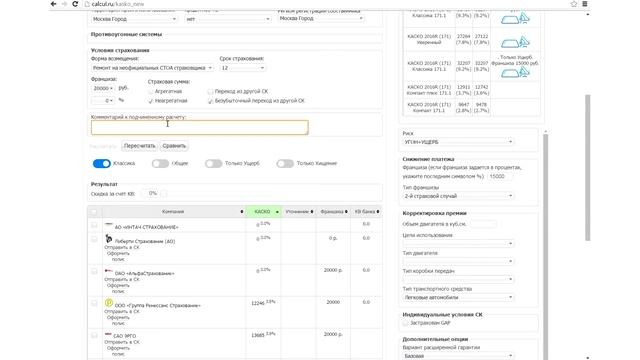Enable the Общие switch
The image size is (640, 360).
pos(160,164)
